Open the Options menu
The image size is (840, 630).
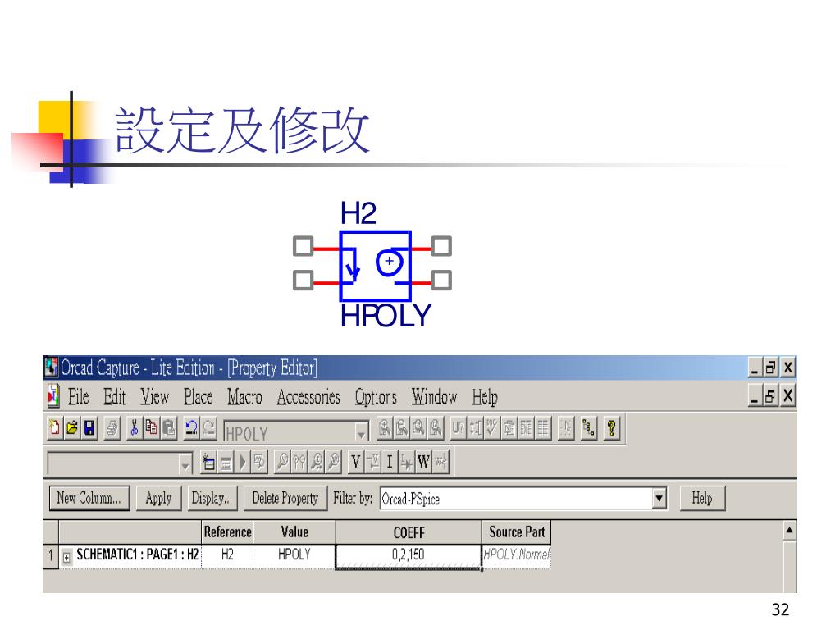[x=376, y=397]
